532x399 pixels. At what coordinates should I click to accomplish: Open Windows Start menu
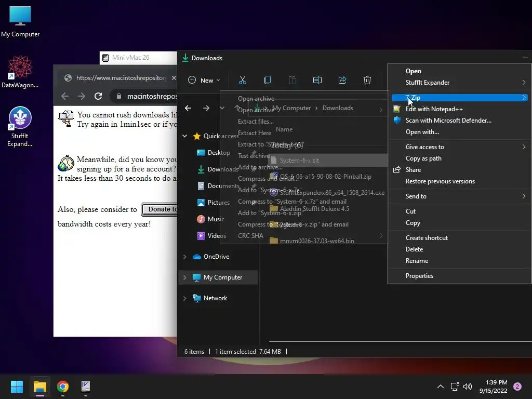tap(17, 387)
